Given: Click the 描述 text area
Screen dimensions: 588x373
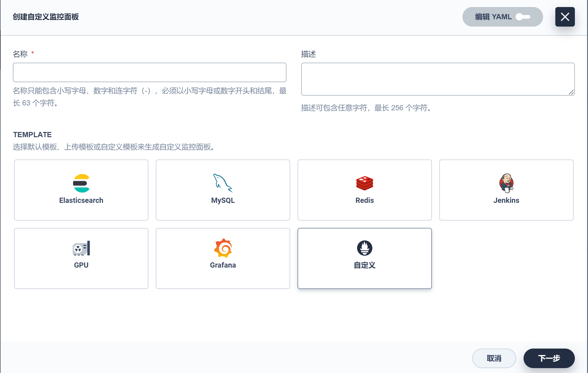Looking at the screenshot, I should tap(438, 79).
